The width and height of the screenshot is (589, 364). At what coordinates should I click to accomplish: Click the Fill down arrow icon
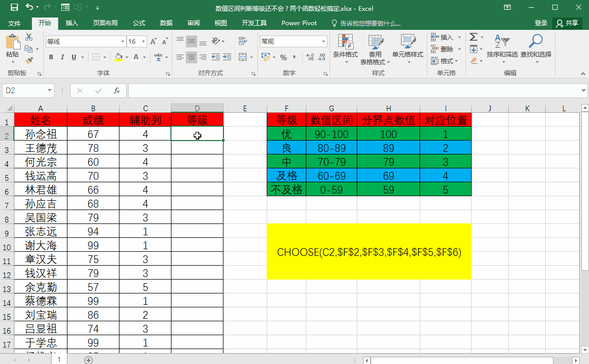474,49
